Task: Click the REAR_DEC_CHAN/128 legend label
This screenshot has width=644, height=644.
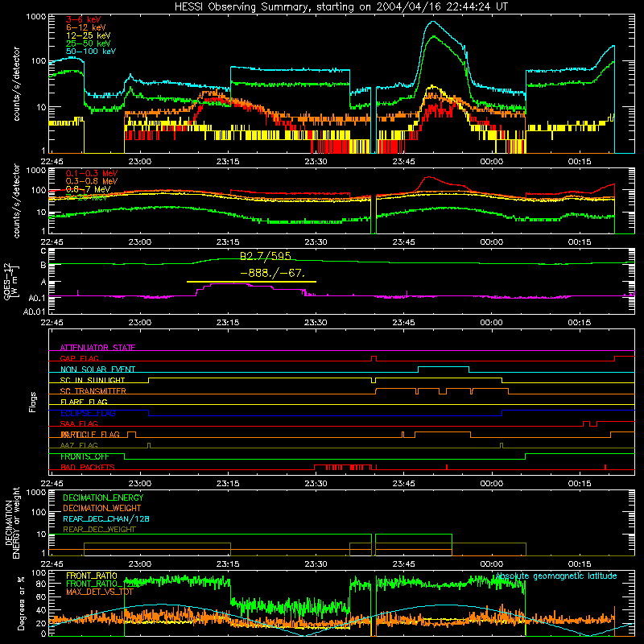Action: click(x=106, y=518)
